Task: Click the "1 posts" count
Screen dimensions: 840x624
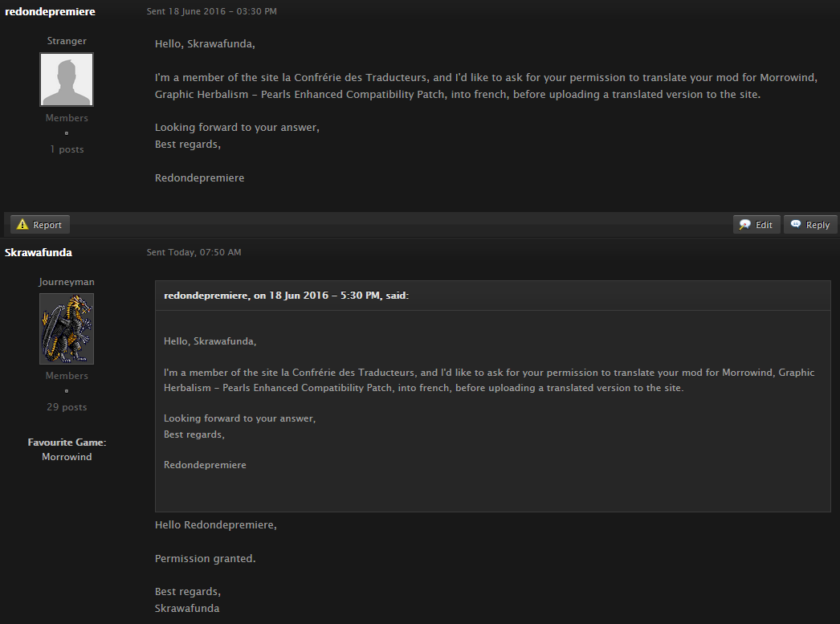Action: click(67, 149)
